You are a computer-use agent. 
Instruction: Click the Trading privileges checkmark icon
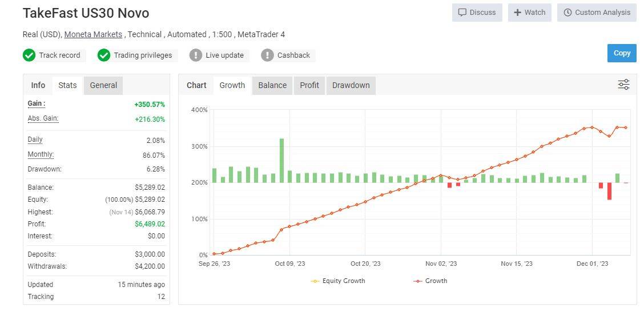click(x=104, y=55)
